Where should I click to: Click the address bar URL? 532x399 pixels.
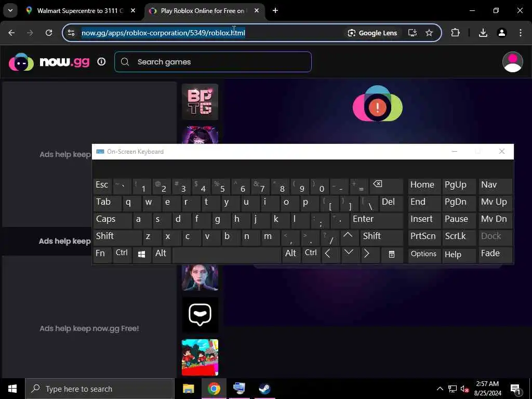[163, 33]
